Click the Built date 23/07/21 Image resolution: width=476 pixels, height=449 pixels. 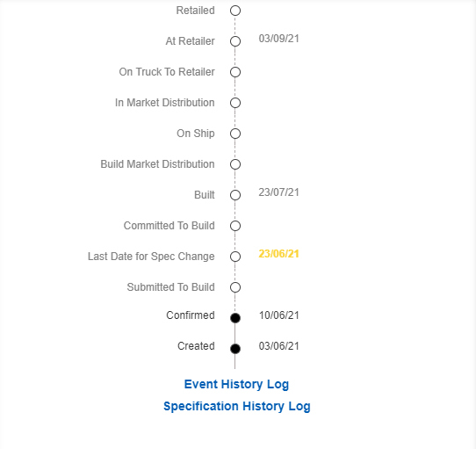(x=278, y=192)
